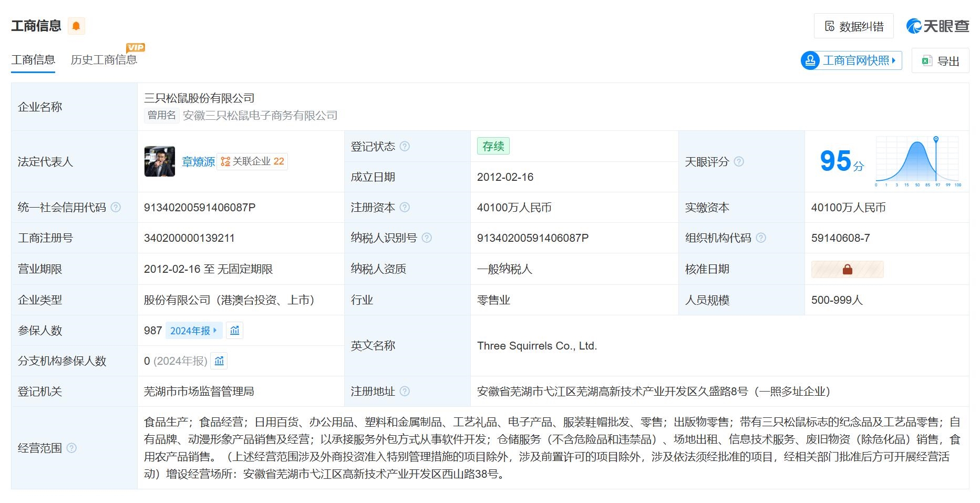Click help icon next to 注册地址
The image size is (980, 503).
[405, 392]
